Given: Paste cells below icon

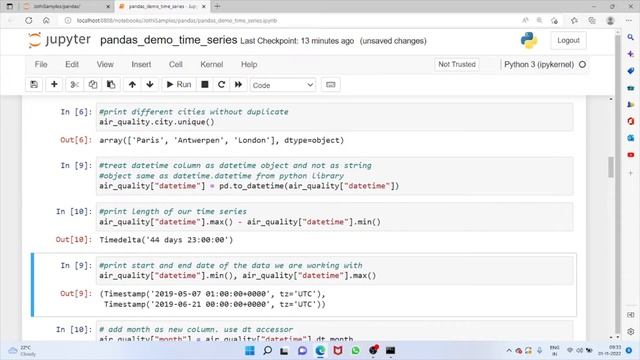Looking at the screenshot, I should pos(111,84).
